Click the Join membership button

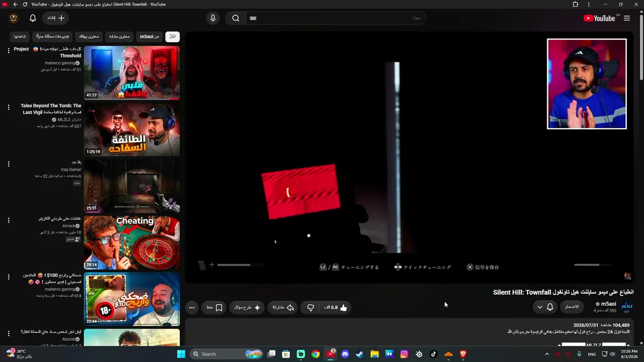click(572, 307)
